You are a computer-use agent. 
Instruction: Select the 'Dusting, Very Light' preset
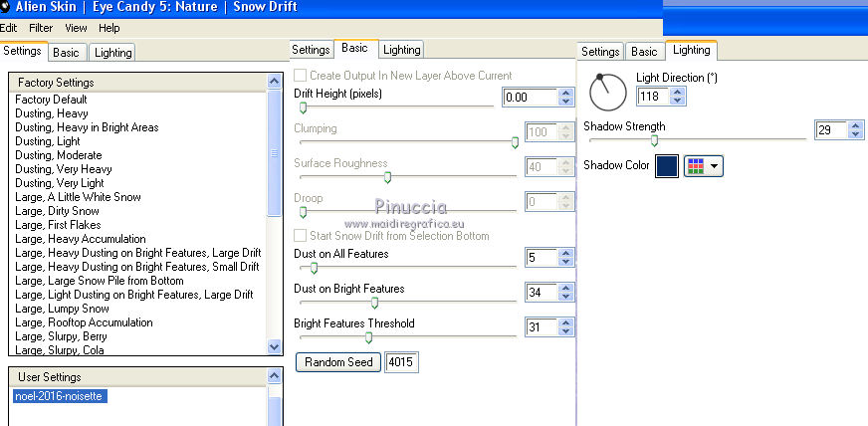[x=60, y=183]
